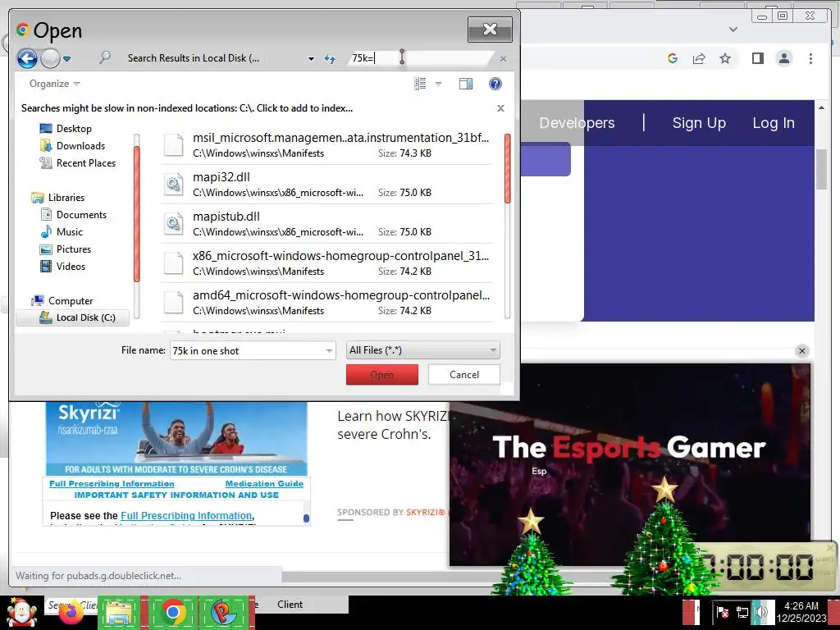The image size is (840, 630).
Task: Open Developers on the website
Action: click(577, 123)
